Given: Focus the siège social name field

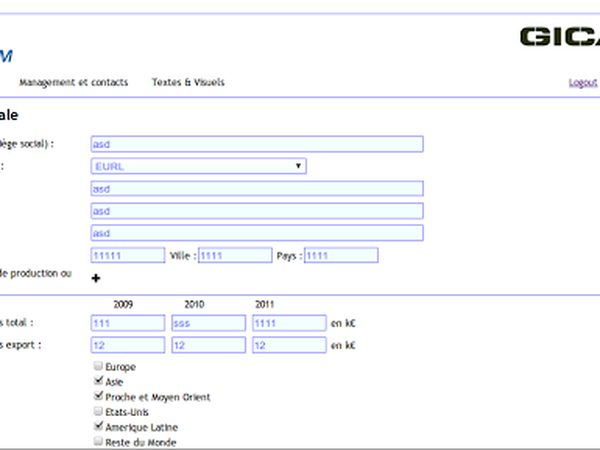Looking at the screenshot, I should [257, 144].
